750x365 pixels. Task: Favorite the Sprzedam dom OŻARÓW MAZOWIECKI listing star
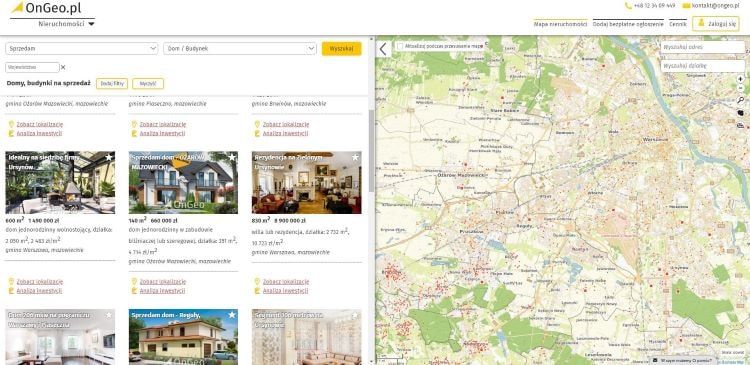tap(232, 157)
